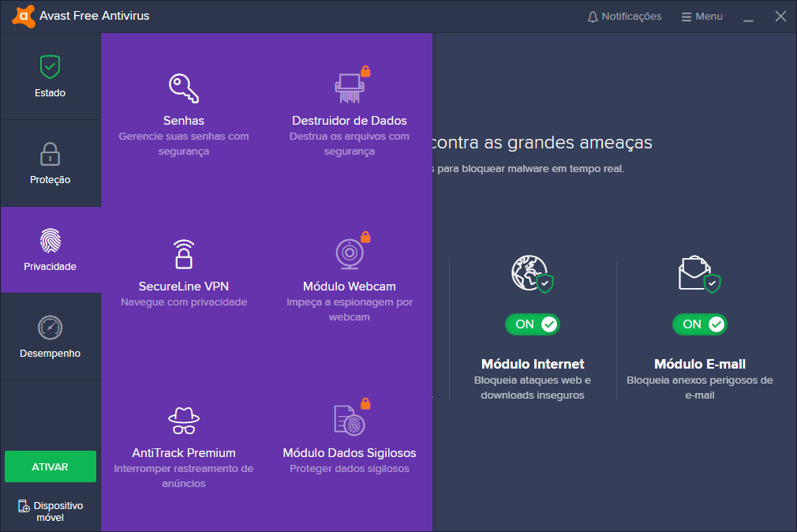The image size is (797, 532).
Task: Click the Módulo Webcam camera icon
Action: click(x=350, y=254)
